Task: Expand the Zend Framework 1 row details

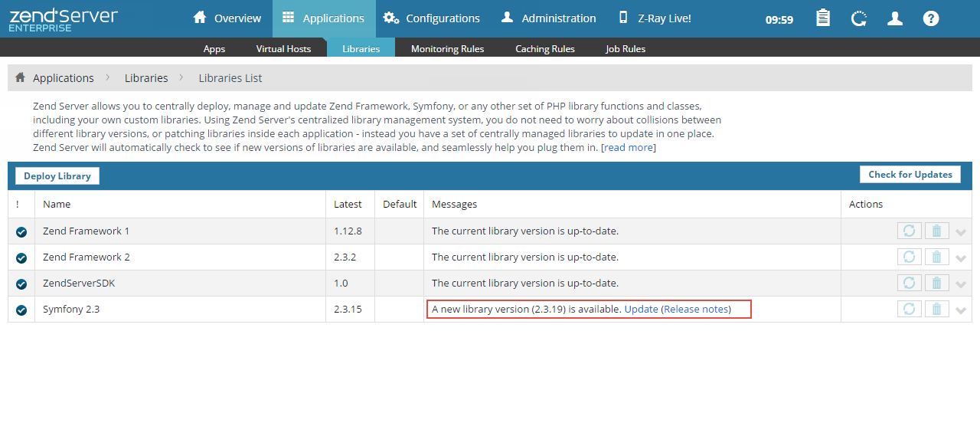Action: coord(961,232)
